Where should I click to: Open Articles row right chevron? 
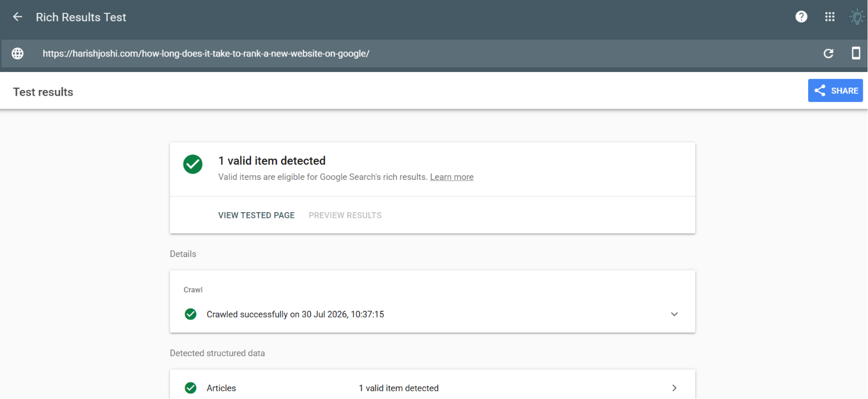(674, 388)
